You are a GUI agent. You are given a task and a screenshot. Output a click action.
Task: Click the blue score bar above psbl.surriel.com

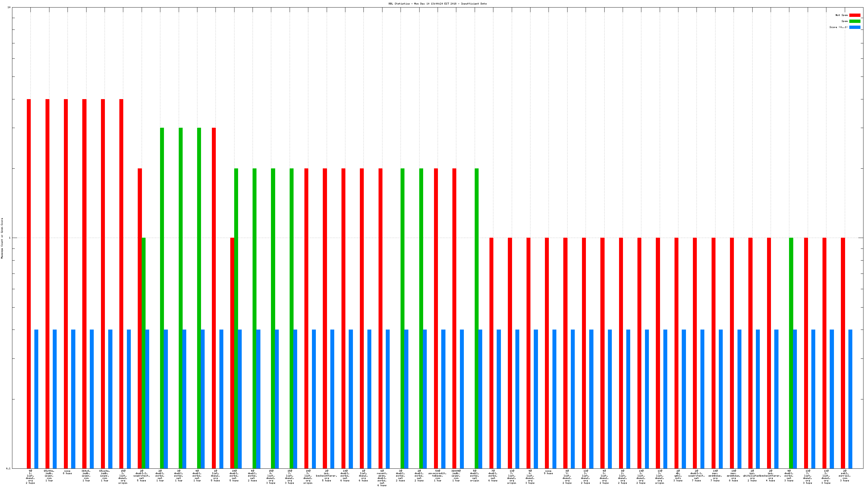(850, 399)
